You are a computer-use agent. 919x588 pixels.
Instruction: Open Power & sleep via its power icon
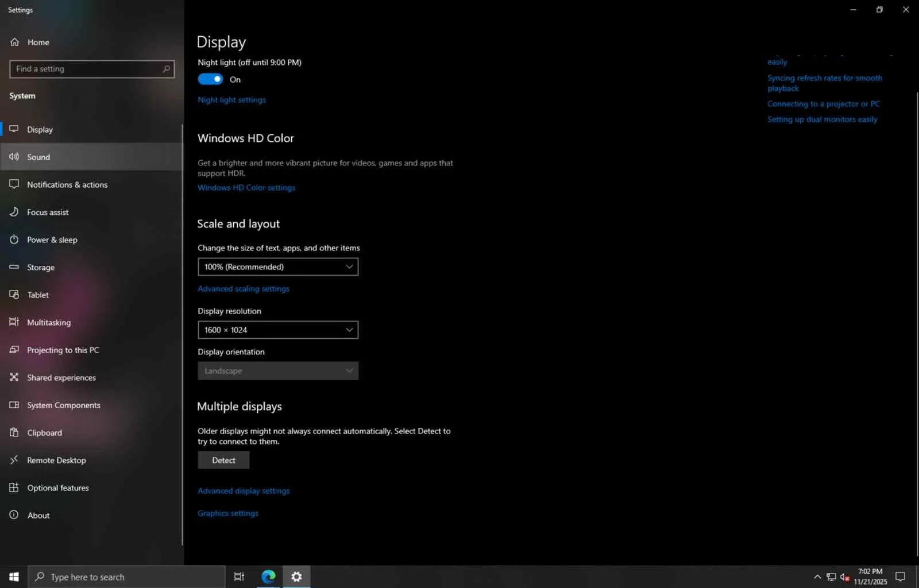point(14,239)
